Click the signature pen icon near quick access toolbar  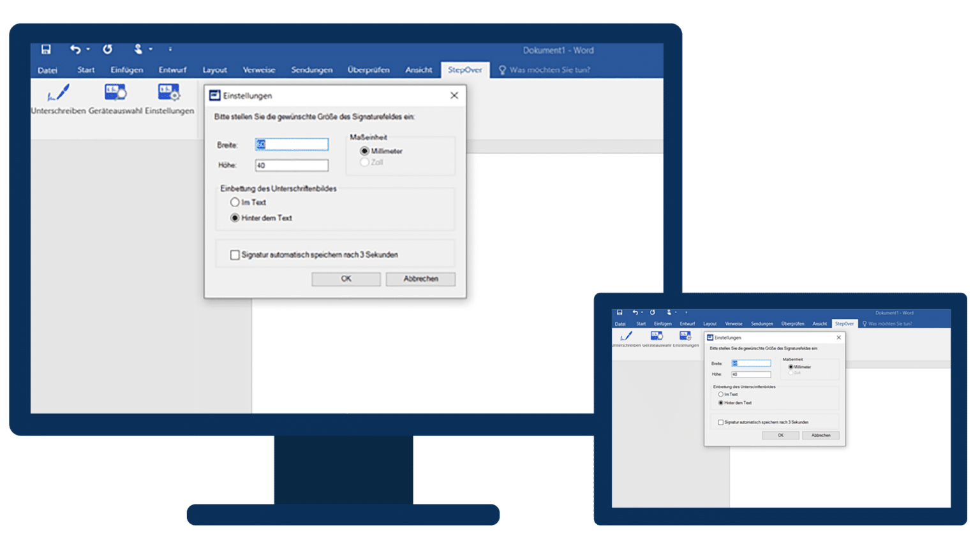(x=139, y=49)
